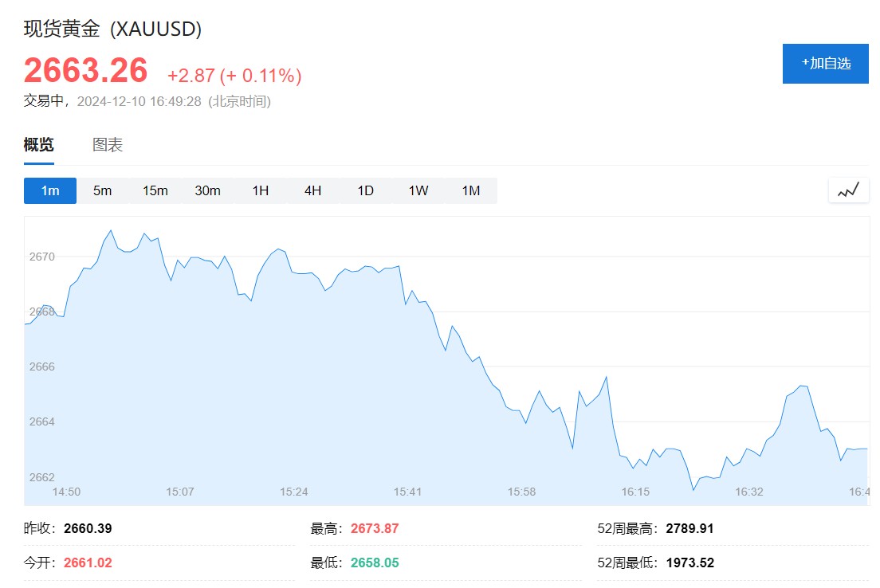Click the 52周最高 value 2789.91
Screen dimensions: 880x588
690,528
